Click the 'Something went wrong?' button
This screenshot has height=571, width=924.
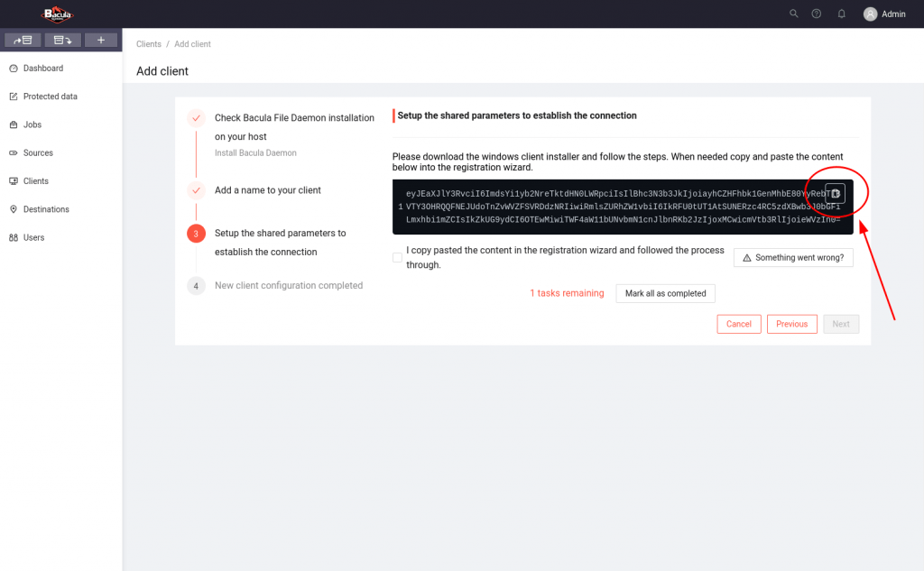tap(793, 258)
